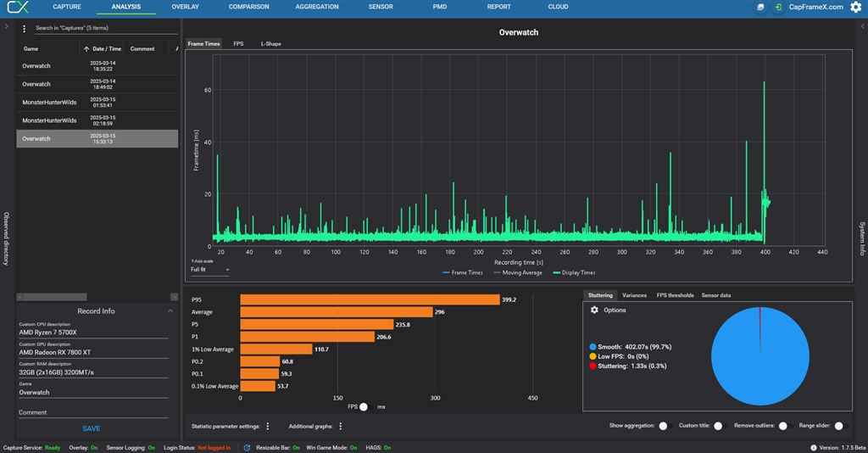This screenshot has height=453, width=868.
Task: Open the FPS thresholds tab
Action: [x=675, y=295]
